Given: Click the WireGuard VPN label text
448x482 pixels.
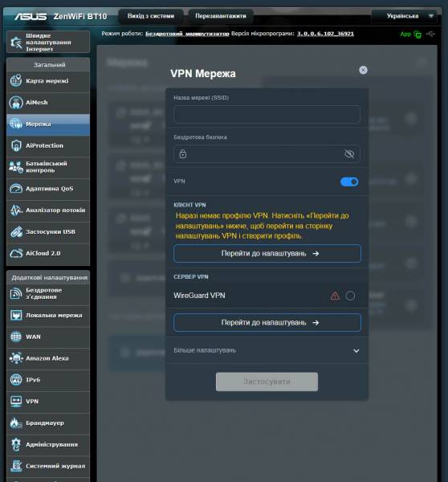Looking at the screenshot, I should (199, 296).
